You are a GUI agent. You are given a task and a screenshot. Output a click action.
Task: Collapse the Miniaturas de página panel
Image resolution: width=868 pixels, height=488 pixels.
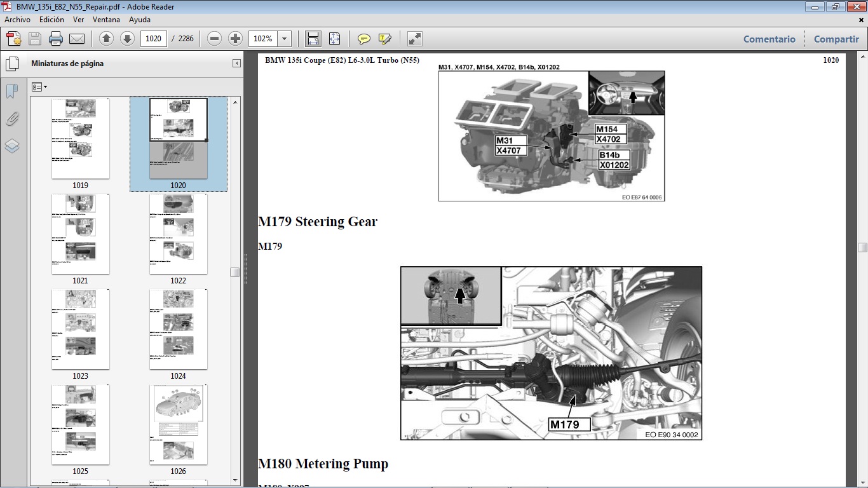(236, 64)
